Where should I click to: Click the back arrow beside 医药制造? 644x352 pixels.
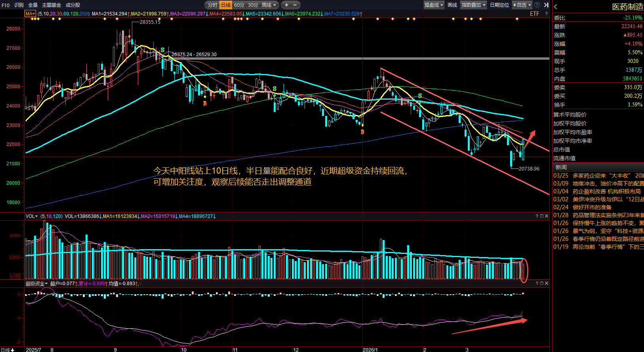pyautogui.click(x=556, y=7)
